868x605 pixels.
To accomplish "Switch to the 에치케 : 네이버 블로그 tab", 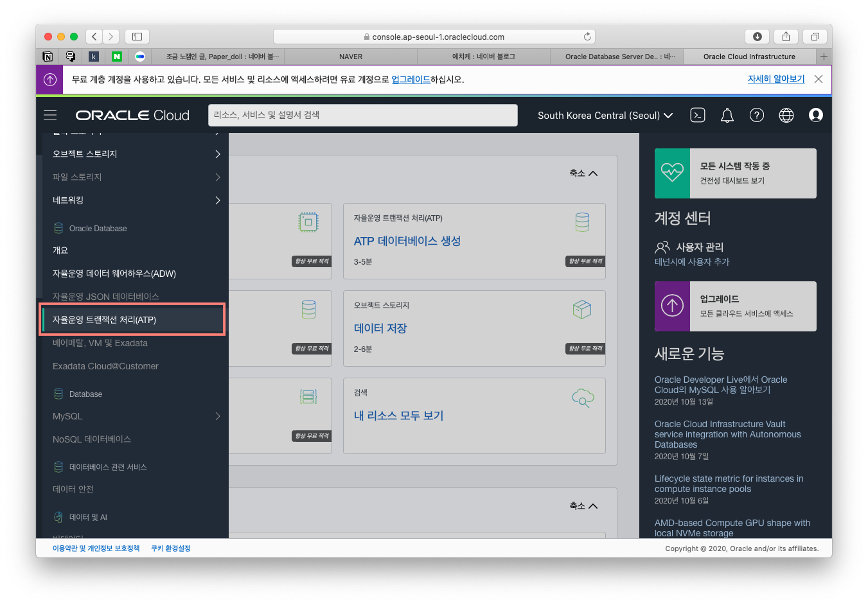I will tap(484, 57).
